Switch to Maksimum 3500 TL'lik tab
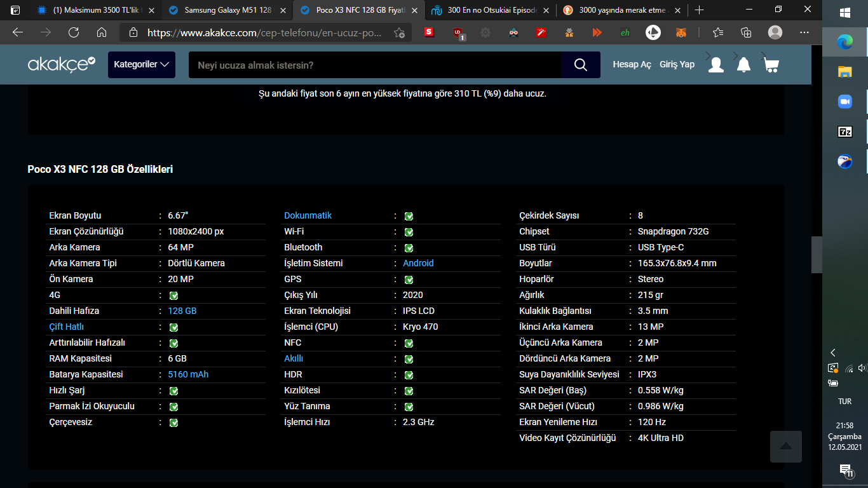 (x=95, y=10)
